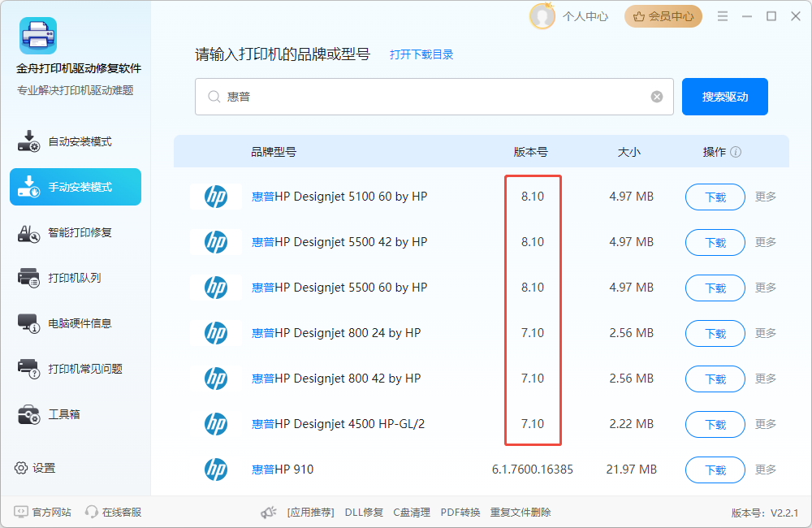Expand 更多 for Designjet 4500 HP-GL/2
The image size is (812, 528).
coord(766,424)
